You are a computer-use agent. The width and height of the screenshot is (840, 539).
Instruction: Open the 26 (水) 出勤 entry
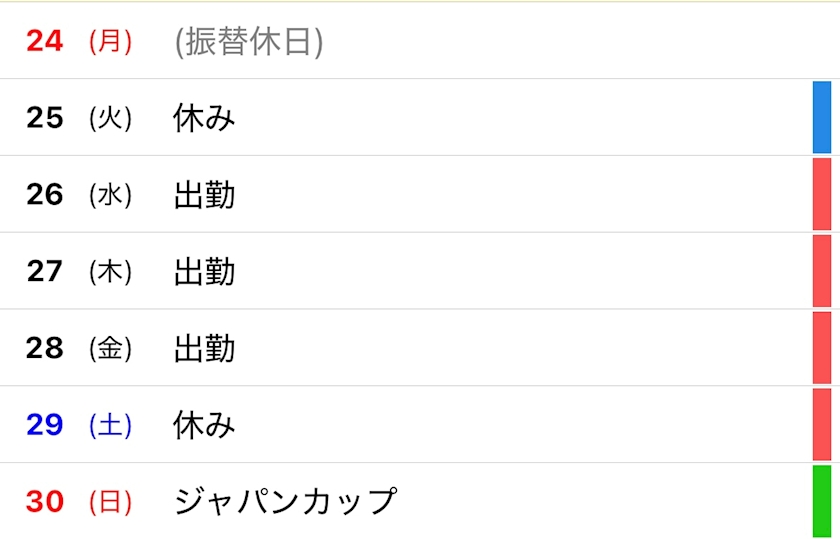pyautogui.click(x=204, y=195)
